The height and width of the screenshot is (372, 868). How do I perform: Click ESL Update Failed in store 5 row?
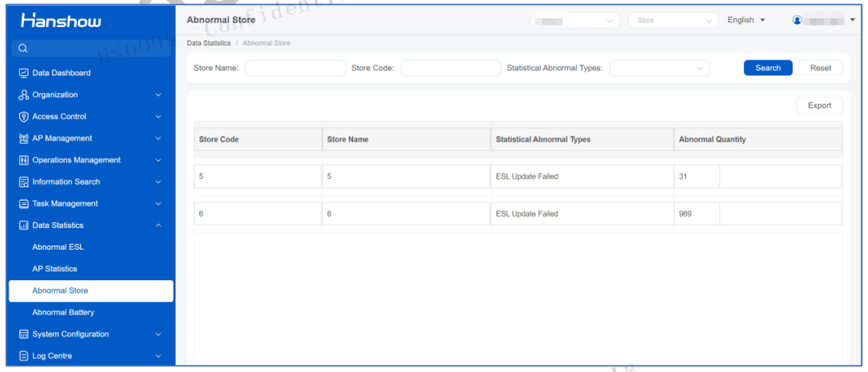pyautogui.click(x=527, y=177)
